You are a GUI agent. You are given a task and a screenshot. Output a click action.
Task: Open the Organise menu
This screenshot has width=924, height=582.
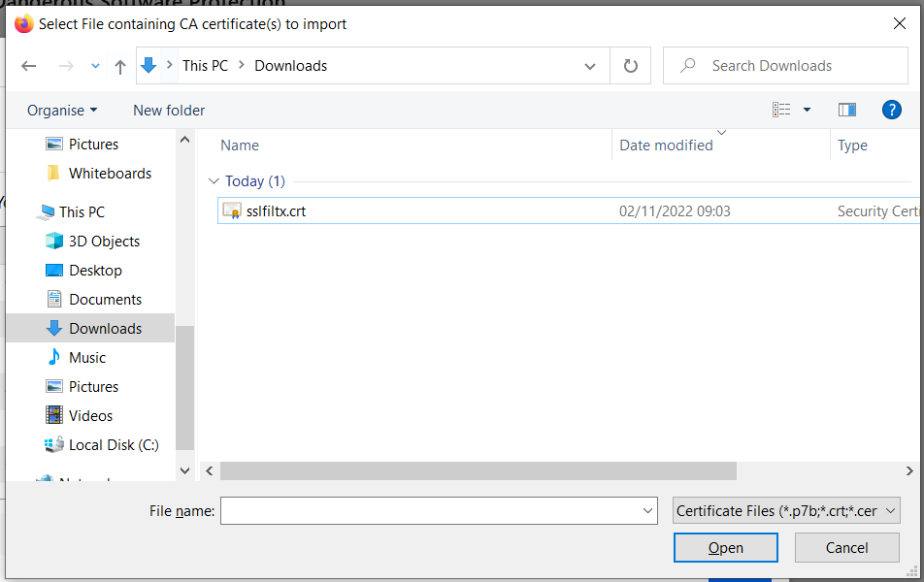[62, 110]
